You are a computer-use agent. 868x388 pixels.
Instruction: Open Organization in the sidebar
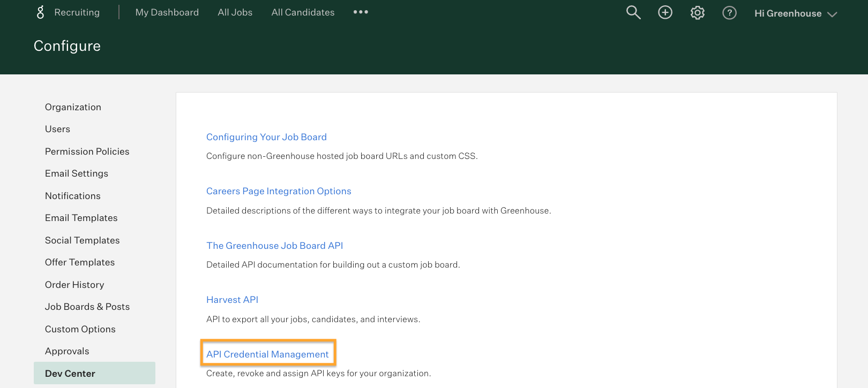pyautogui.click(x=73, y=107)
